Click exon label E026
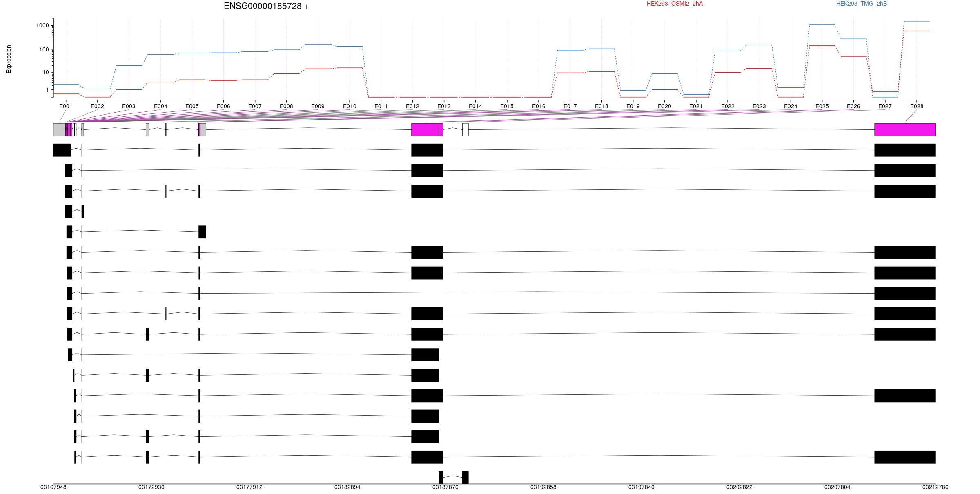 point(853,106)
